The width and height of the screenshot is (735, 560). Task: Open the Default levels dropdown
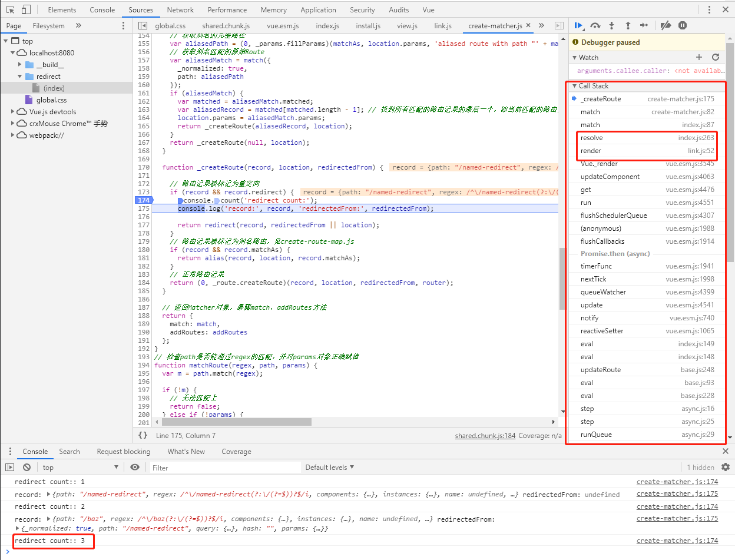328,467
